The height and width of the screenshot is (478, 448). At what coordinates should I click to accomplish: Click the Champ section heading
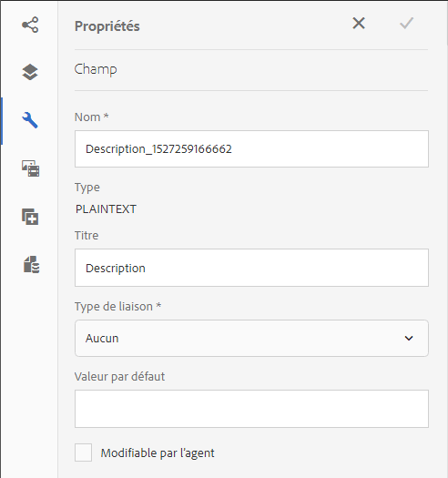96,69
